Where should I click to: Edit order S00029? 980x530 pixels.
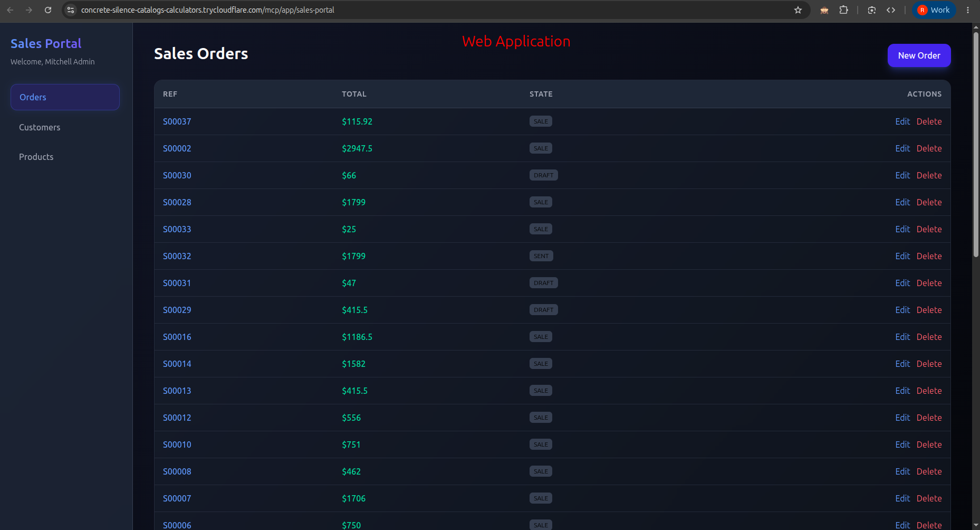pos(902,310)
